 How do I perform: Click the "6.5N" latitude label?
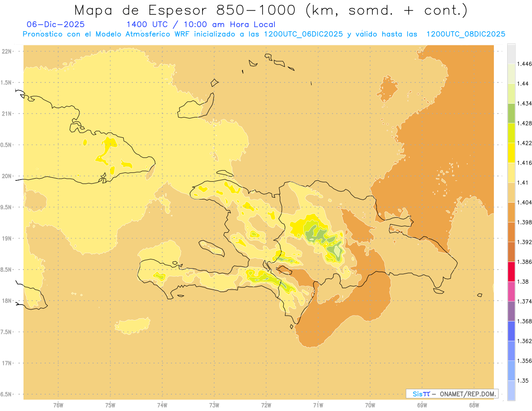(7, 394)
